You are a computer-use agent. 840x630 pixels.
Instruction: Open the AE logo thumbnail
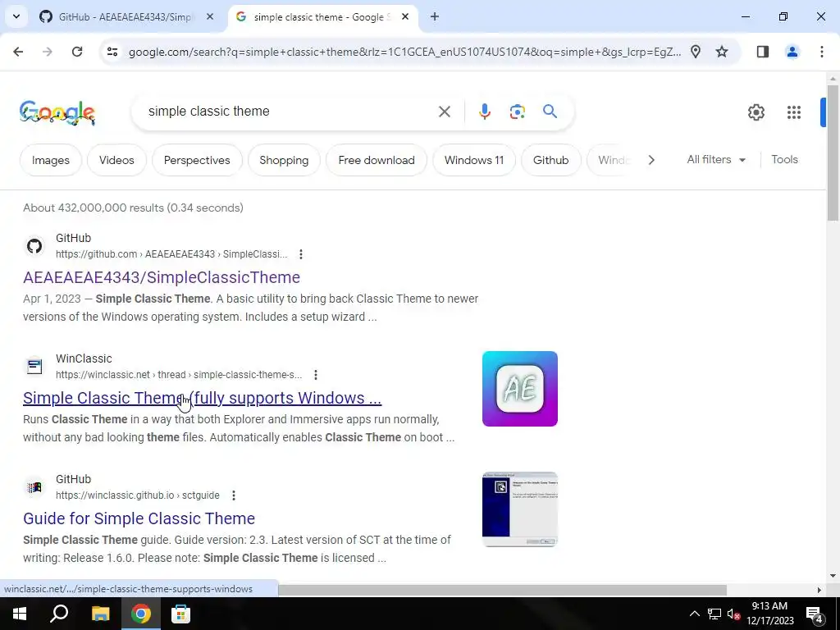click(519, 388)
